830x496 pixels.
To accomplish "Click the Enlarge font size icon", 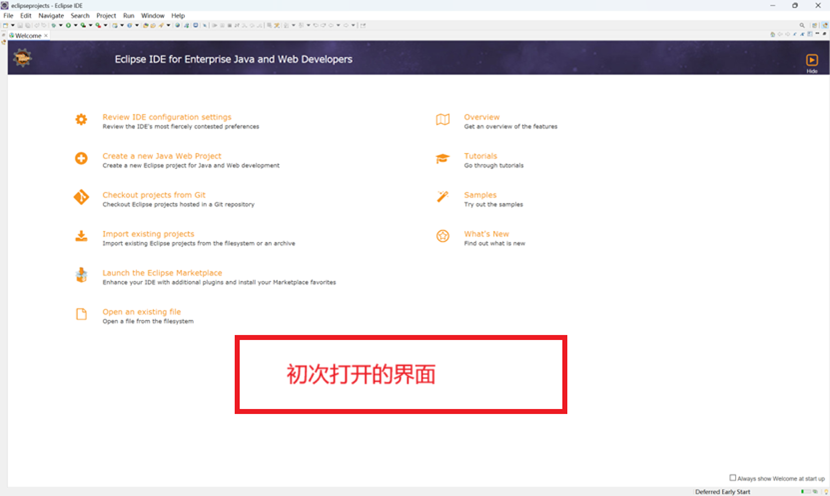I will (802, 34).
